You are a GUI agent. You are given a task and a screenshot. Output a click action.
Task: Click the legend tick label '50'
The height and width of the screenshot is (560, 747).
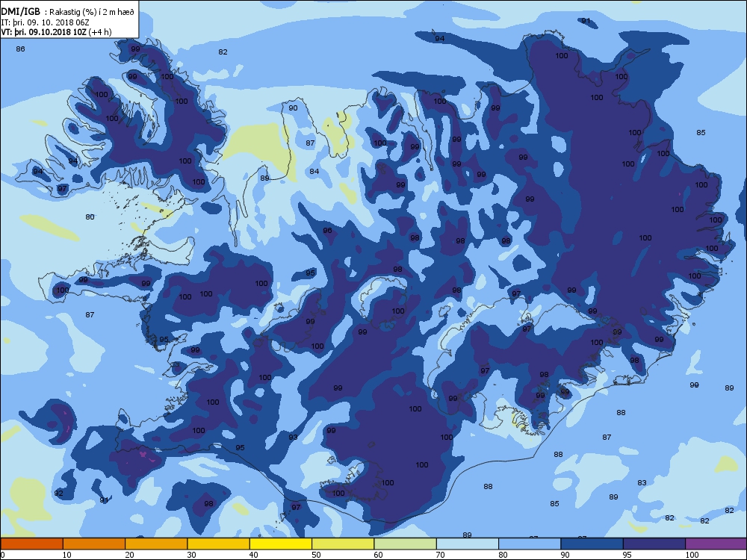point(316,555)
